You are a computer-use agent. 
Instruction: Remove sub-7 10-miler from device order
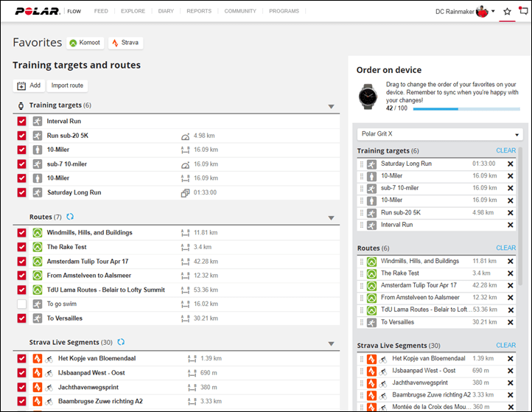click(x=510, y=189)
